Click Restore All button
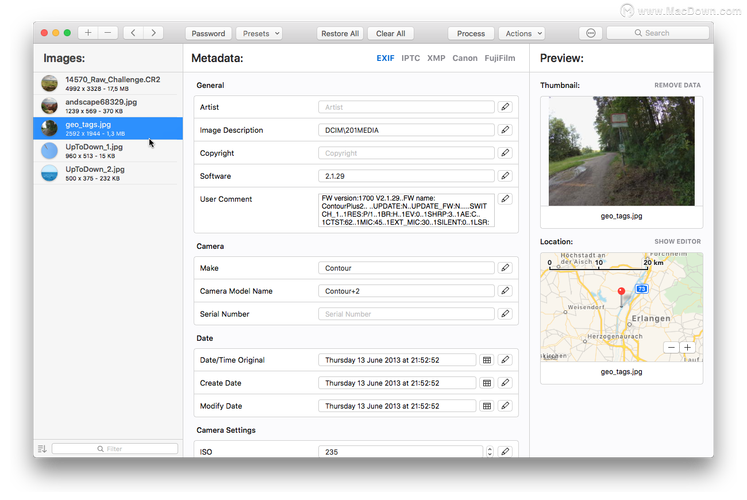This screenshot has height=500, width=747. coord(340,33)
